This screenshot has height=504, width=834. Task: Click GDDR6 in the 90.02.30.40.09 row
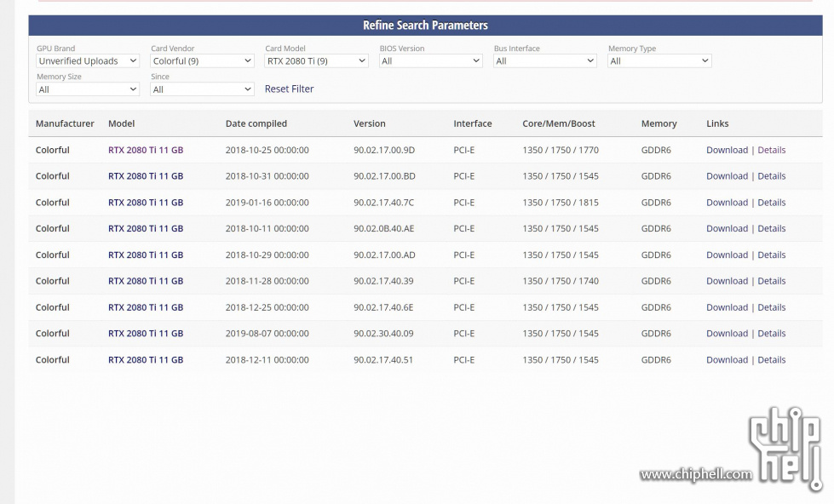[x=656, y=334]
